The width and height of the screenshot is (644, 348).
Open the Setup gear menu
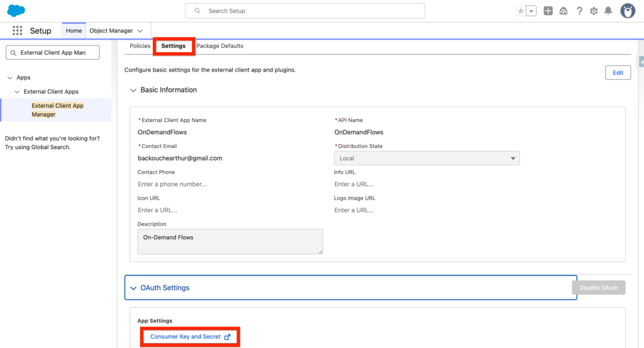click(594, 11)
